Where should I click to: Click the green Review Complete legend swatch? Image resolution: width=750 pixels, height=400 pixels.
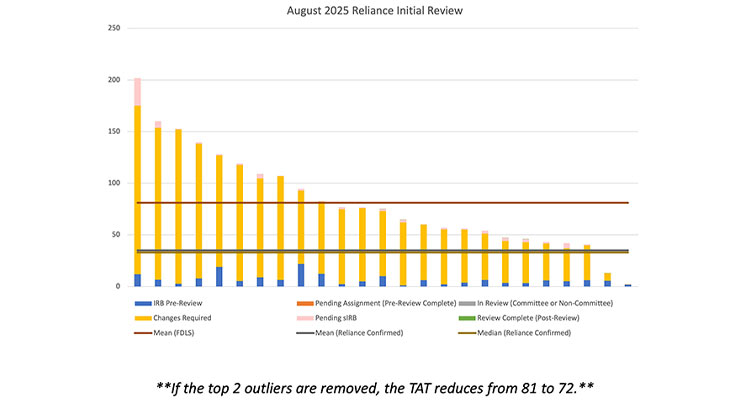click(468, 318)
